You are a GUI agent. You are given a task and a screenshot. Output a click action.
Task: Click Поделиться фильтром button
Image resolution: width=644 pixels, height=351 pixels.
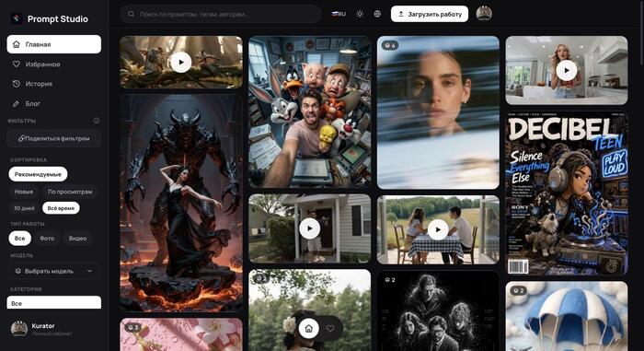pos(53,138)
